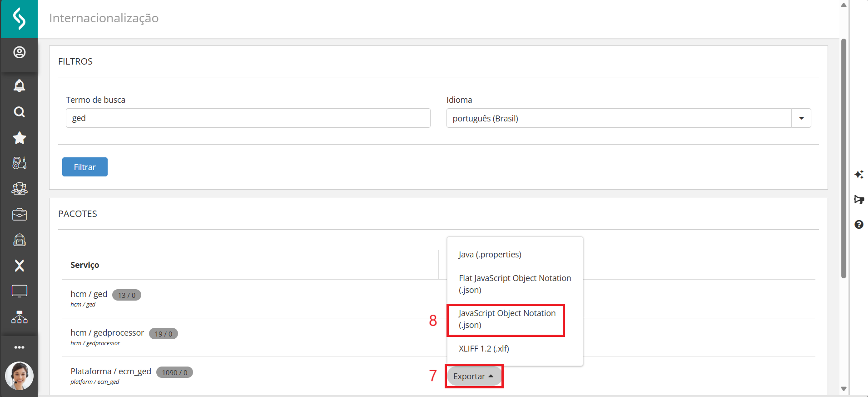Screen dimensions: 868x397
Task: Click the Serviço column header
Action: (x=84, y=265)
